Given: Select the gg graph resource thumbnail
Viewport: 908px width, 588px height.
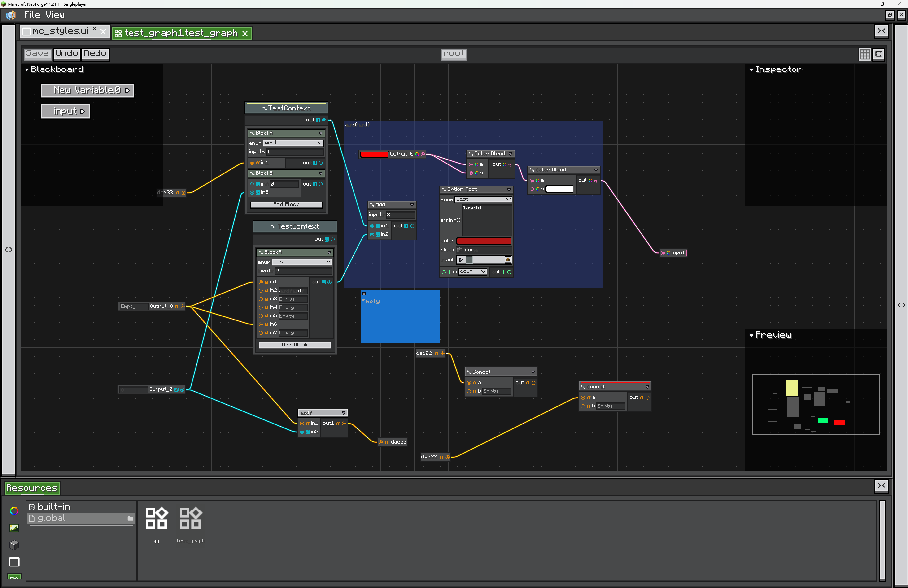Looking at the screenshot, I should pyautogui.click(x=157, y=518).
